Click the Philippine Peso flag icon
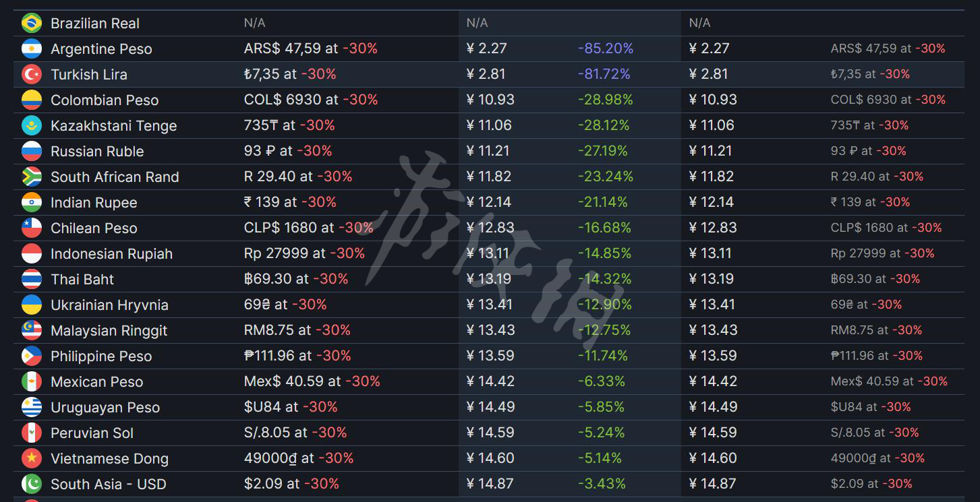Screen dimensions: 980x502 32,356
